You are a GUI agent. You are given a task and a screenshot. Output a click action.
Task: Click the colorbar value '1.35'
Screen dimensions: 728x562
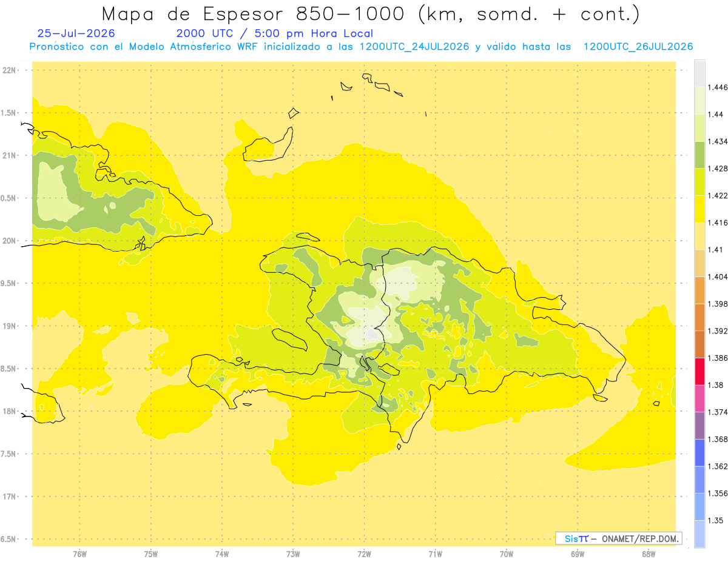point(715,520)
